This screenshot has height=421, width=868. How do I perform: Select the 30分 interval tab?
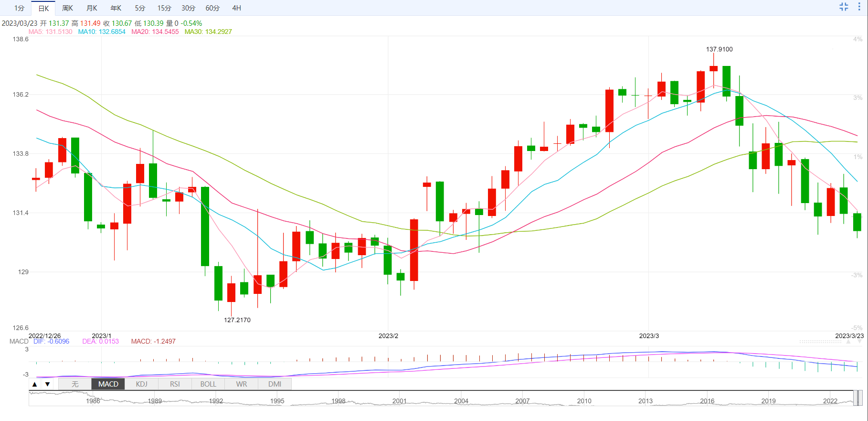[189, 8]
